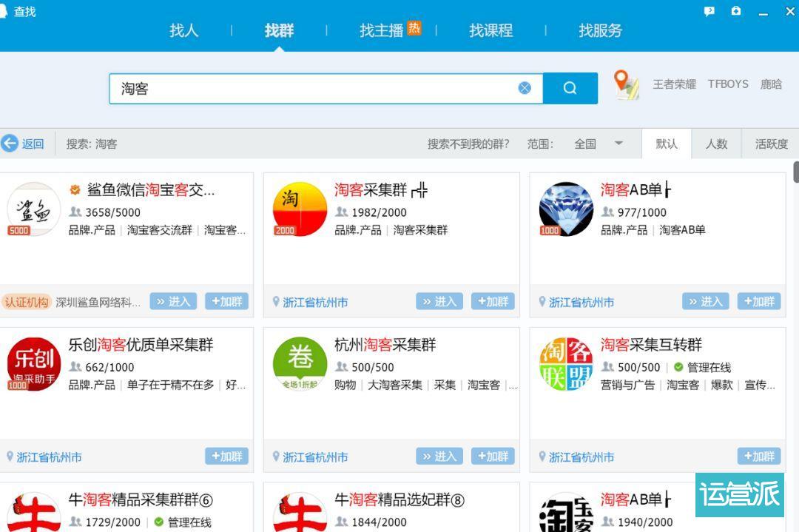Screen dimensions: 799x532
Task: Open the 乐创淘客优质单采集群 title
Action: pyautogui.click(x=141, y=345)
